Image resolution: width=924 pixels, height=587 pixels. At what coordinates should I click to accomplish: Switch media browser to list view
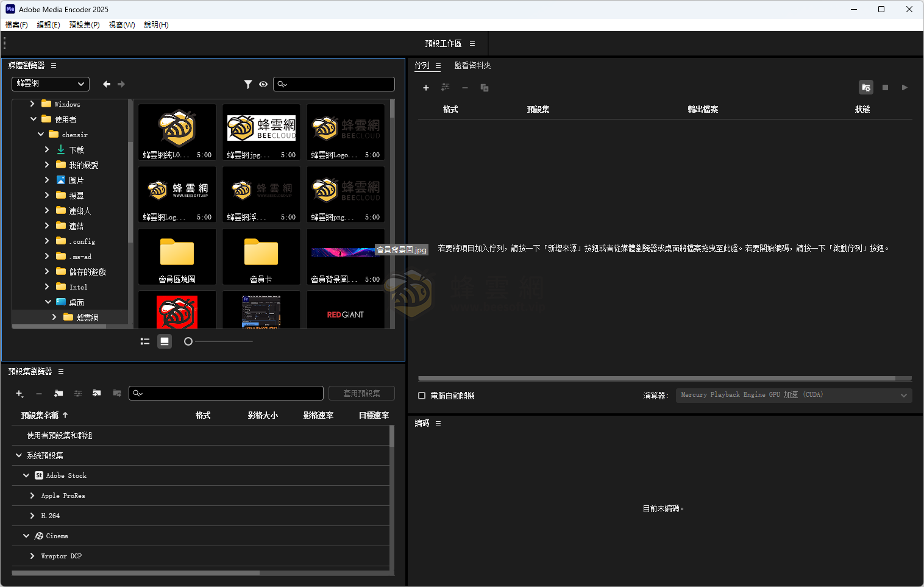145,341
